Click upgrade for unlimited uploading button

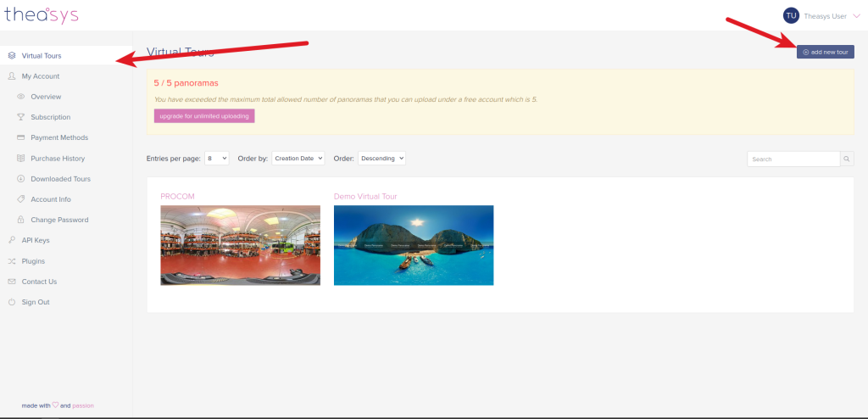point(204,116)
